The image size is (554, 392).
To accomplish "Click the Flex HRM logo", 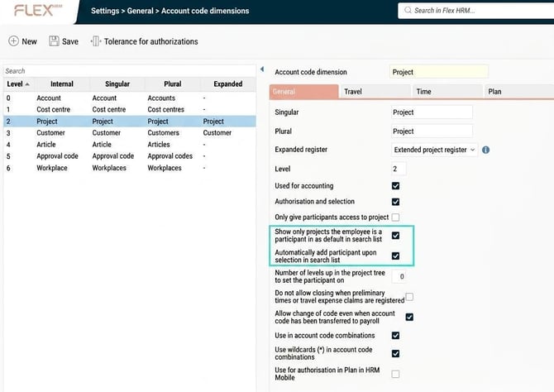I will click(x=38, y=10).
